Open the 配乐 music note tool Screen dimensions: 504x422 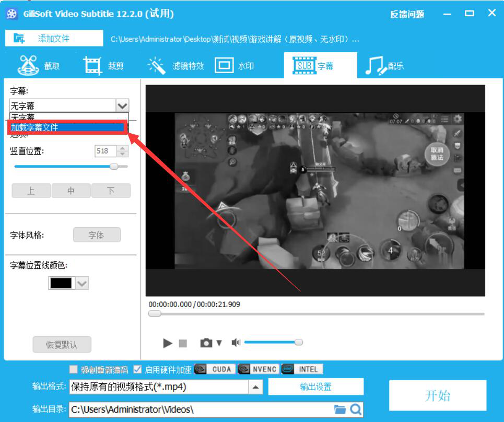[384, 66]
